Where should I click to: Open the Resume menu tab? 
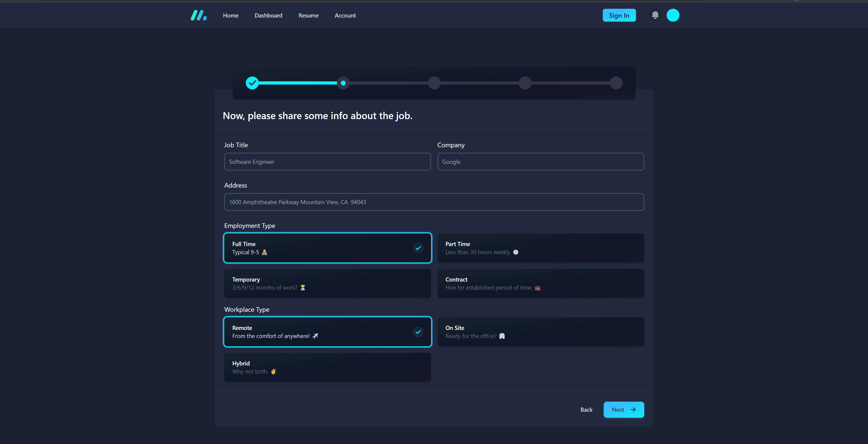pyautogui.click(x=309, y=15)
